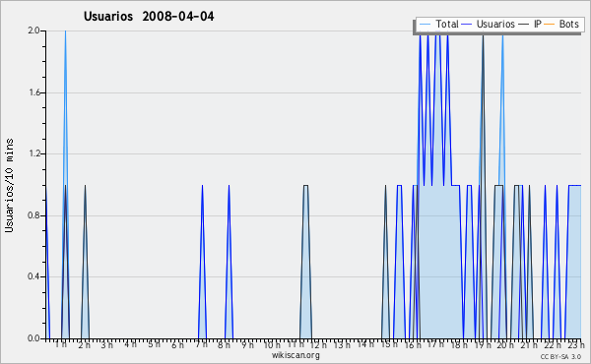Click the y-axis value 1.2
591x364 pixels.
[x=33, y=153]
